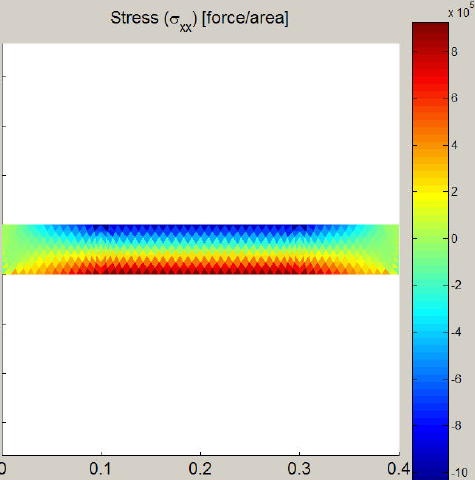The width and height of the screenshot is (475, 480).
Task: Select the colorbar tick label 6
Action: [x=454, y=98]
